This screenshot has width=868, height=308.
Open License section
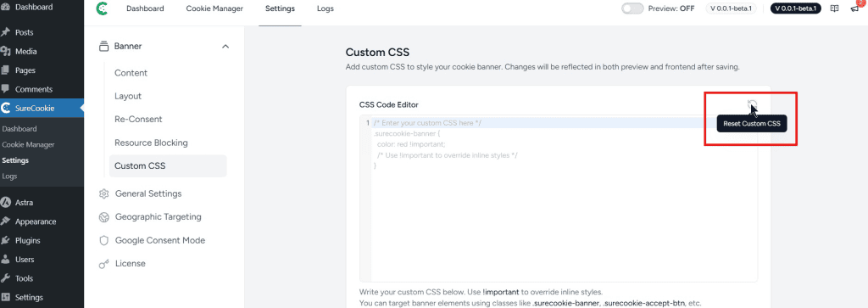pos(130,264)
